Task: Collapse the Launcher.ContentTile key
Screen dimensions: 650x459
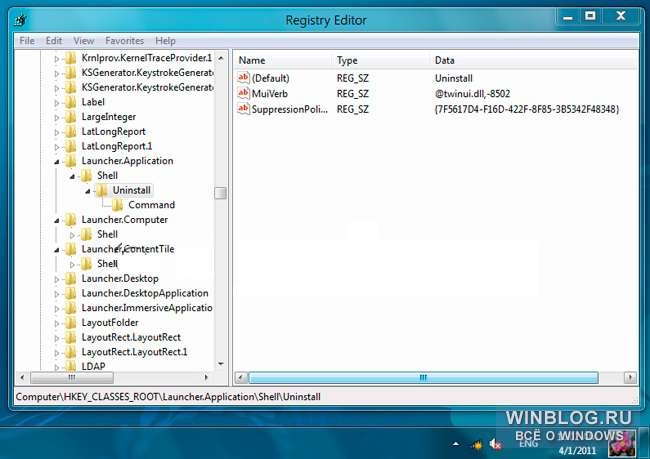Action: click(57, 250)
